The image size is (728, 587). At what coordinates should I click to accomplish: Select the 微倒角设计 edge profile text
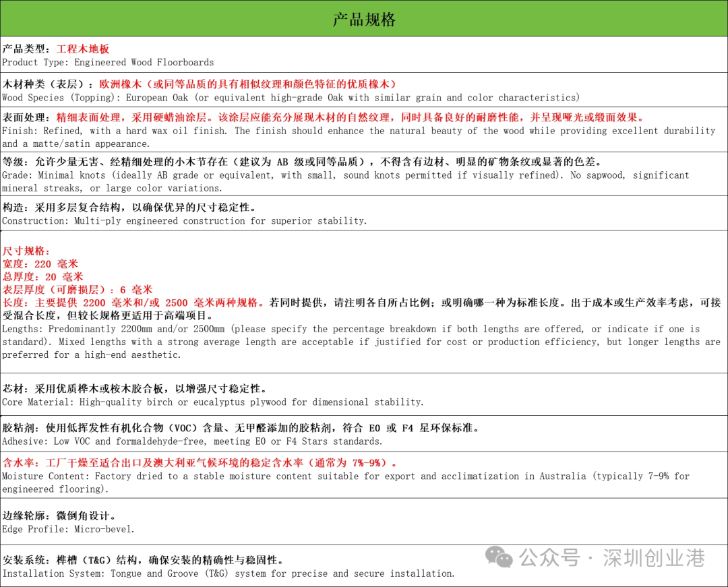click(84, 516)
